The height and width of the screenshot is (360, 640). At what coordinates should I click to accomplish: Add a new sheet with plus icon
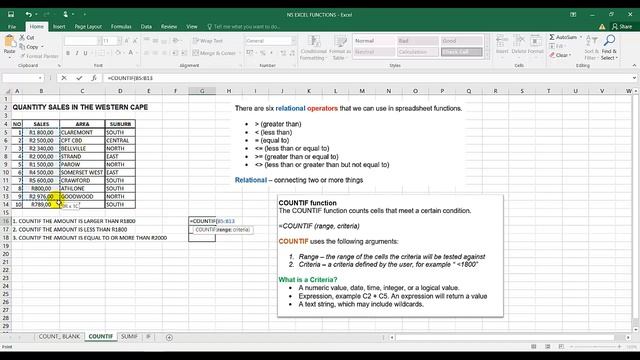point(169,337)
